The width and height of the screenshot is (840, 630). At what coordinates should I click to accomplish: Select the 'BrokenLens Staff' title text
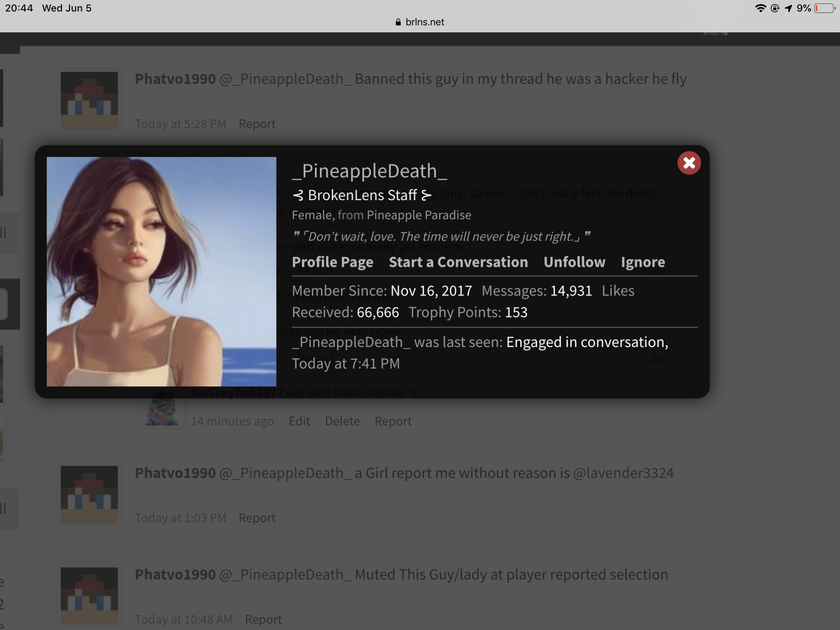362,195
